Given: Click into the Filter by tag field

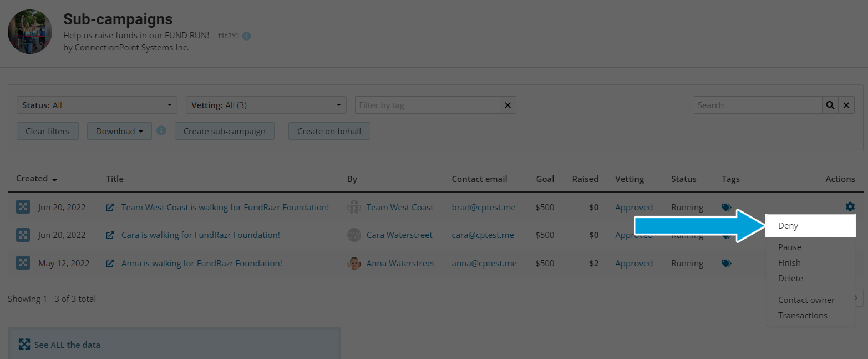Looking at the screenshot, I should pyautogui.click(x=427, y=105).
